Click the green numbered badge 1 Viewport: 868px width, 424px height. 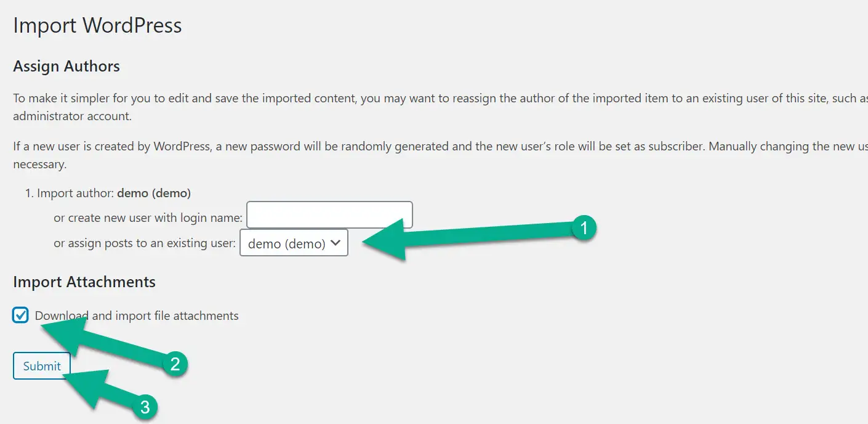click(582, 227)
